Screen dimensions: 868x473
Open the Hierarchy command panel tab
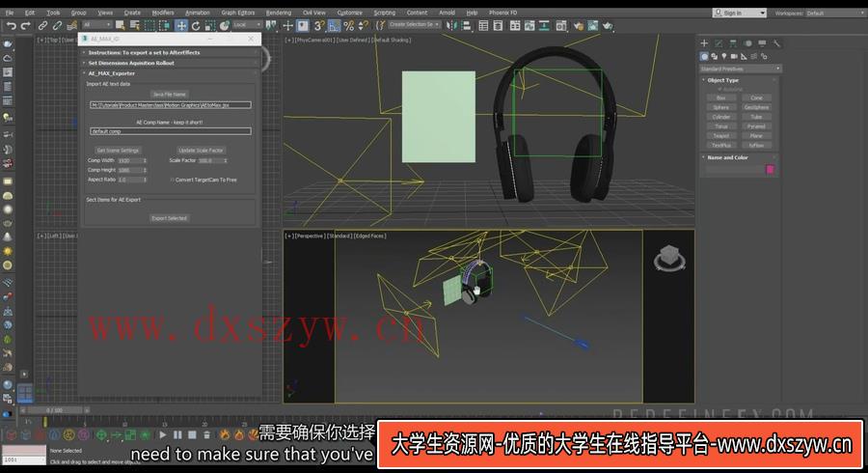[x=733, y=43]
